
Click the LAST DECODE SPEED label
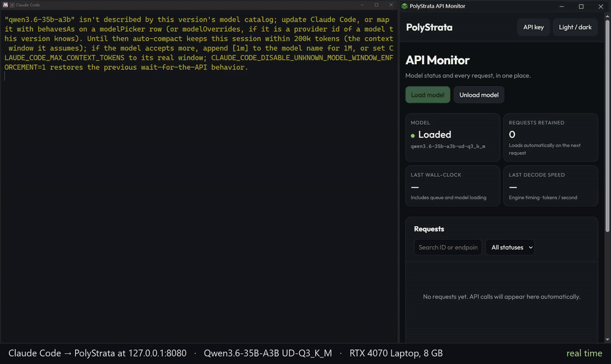point(537,174)
